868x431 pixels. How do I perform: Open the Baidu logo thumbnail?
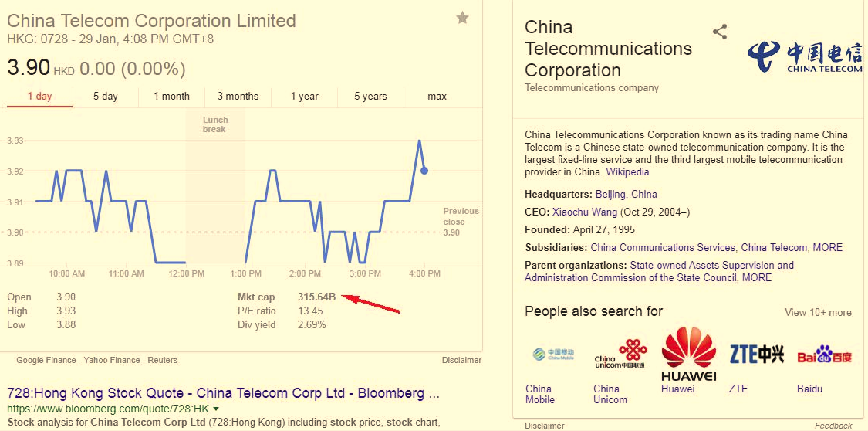coord(824,356)
